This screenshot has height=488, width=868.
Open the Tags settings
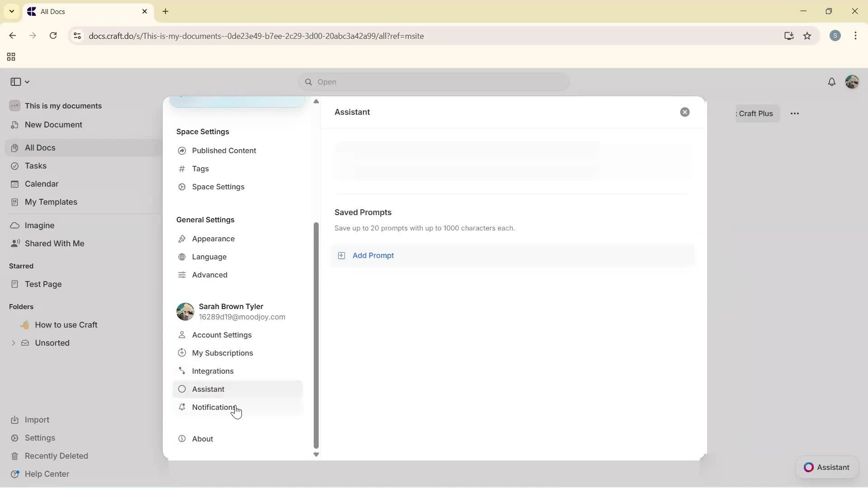click(x=200, y=169)
